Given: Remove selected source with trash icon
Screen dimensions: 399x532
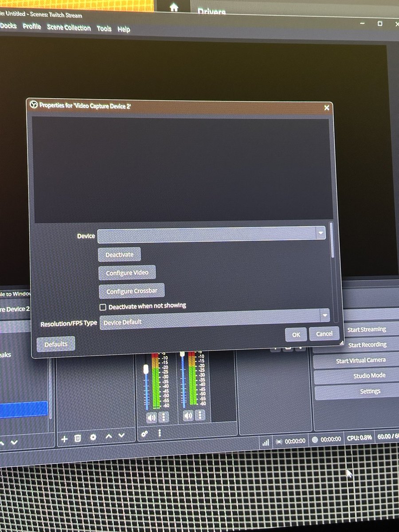Looking at the screenshot, I should 78,438.
